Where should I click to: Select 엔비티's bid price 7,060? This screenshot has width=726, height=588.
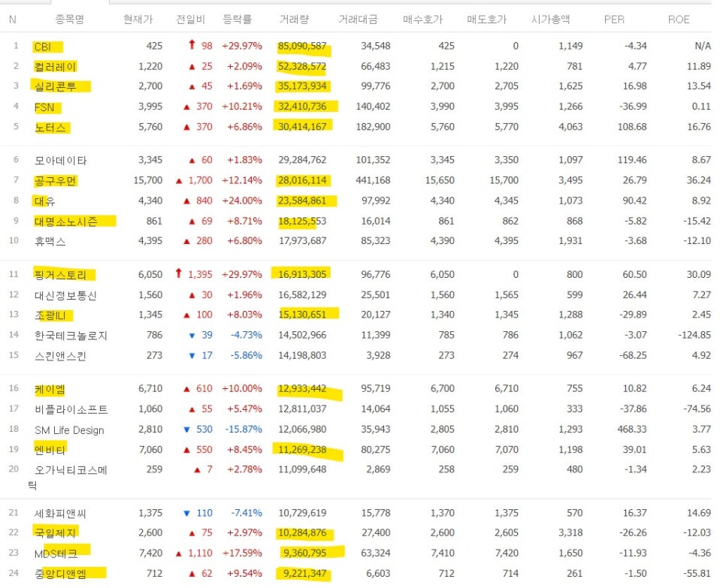coord(442,450)
